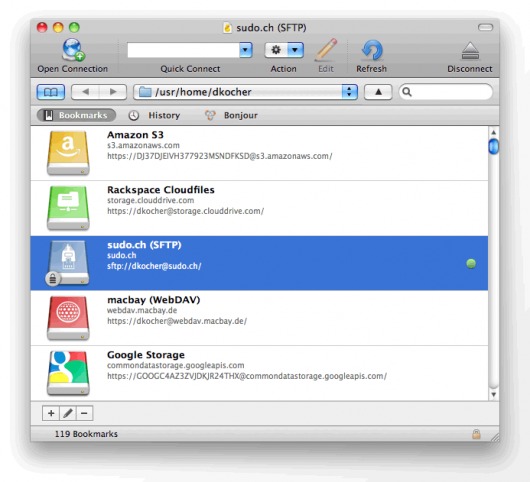This screenshot has width=530, height=482.
Task: Switch to the Bonjour tab
Action: [232, 116]
